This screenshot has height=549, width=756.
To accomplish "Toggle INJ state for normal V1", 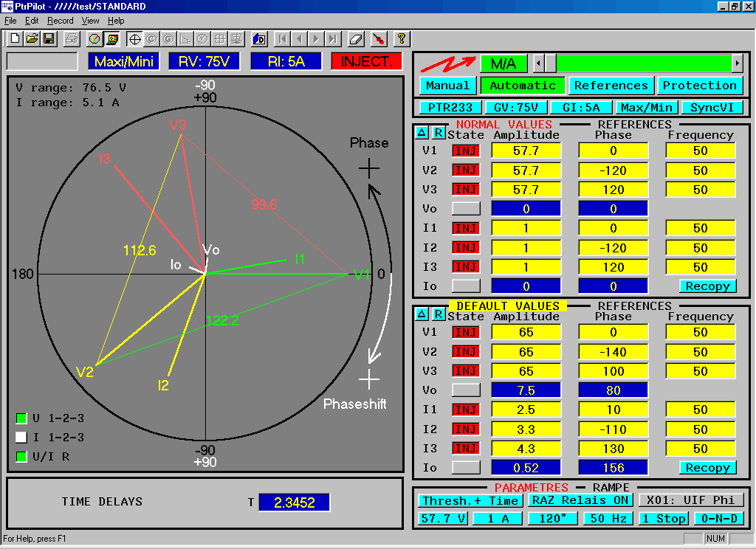I will (x=467, y=151).
